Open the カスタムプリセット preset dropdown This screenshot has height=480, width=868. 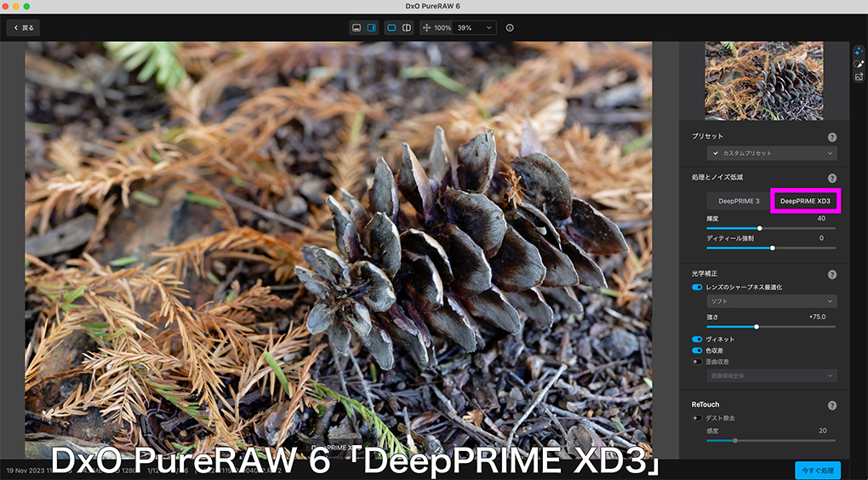(x=772, y=153)
